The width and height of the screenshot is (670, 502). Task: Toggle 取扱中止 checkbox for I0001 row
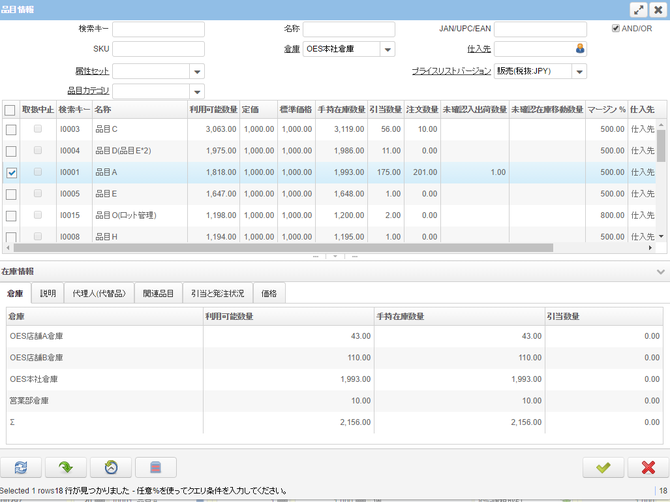tap(38, 172)
